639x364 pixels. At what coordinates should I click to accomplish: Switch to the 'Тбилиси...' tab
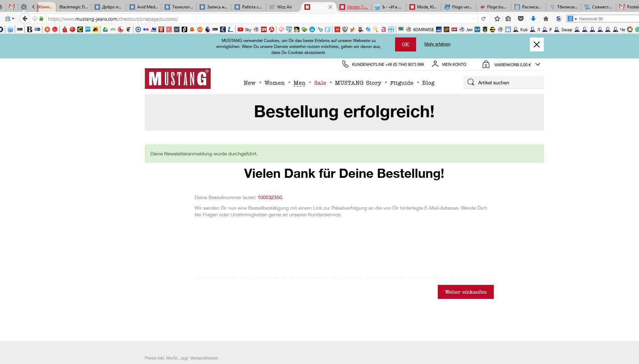[564, 7]
